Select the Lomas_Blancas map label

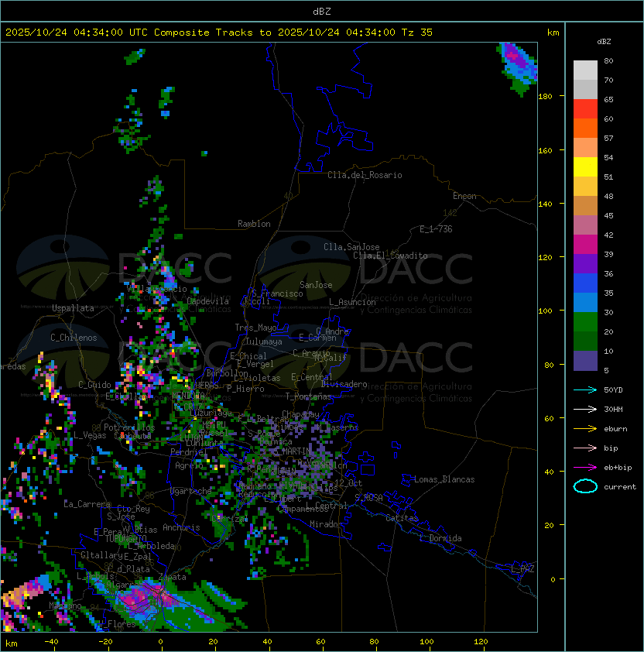tap(444, 479)
